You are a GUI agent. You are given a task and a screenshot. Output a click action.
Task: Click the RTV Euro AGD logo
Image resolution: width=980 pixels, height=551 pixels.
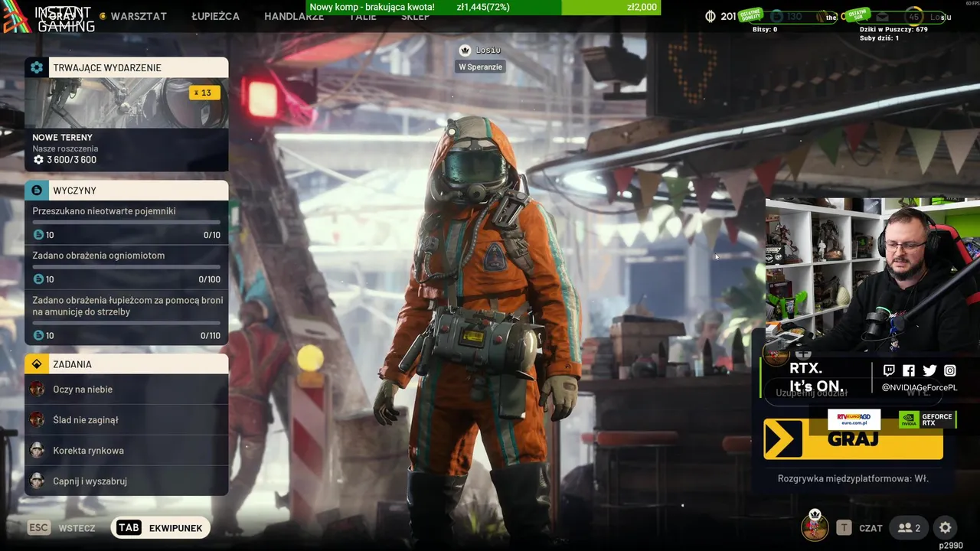[x=854, y=419]
